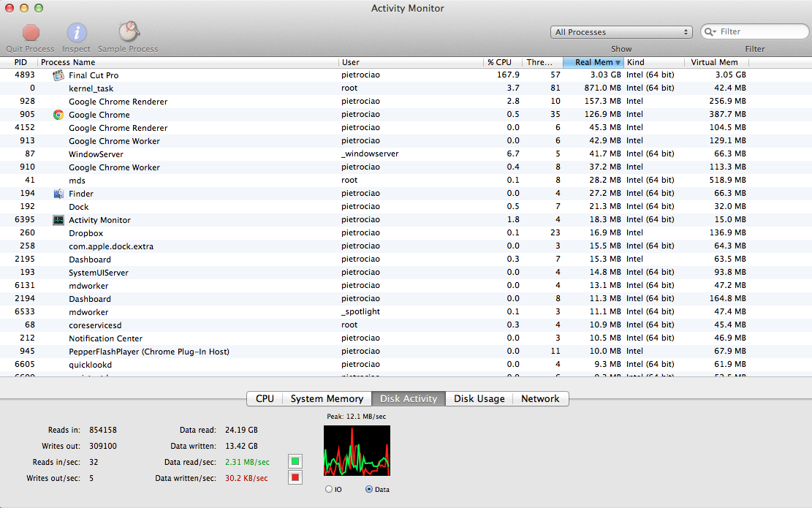Click the Sample Process icon

pyautogui.click(x=129, y=31)
